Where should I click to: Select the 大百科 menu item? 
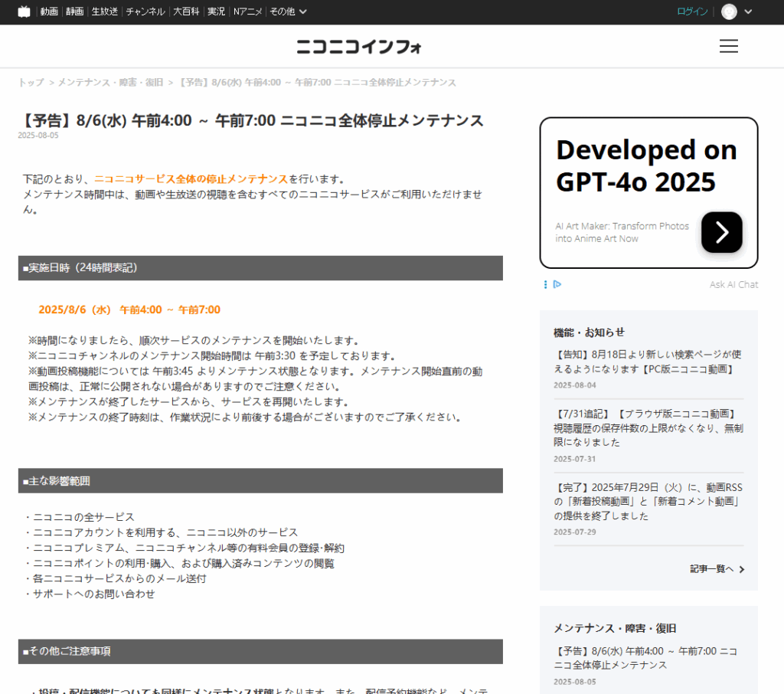point(186,11)
